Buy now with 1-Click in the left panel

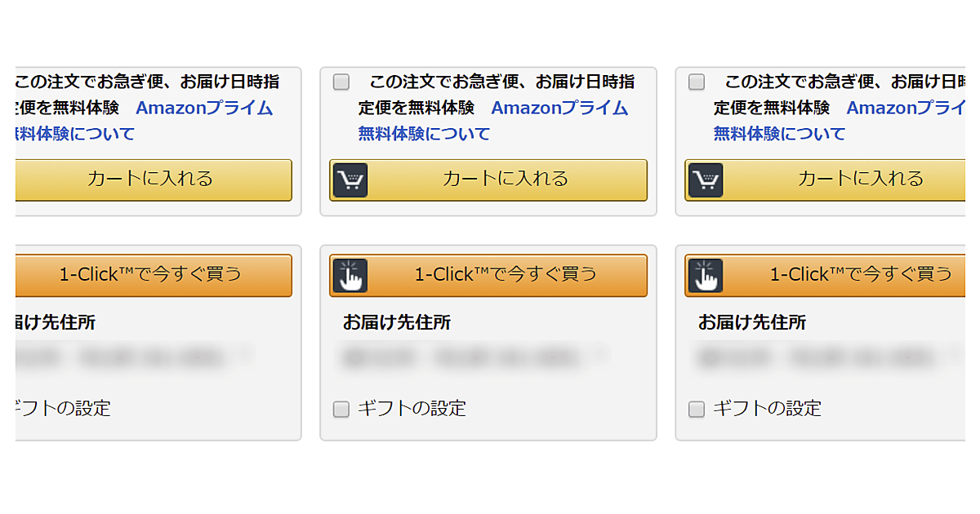(x=150, y=274)
